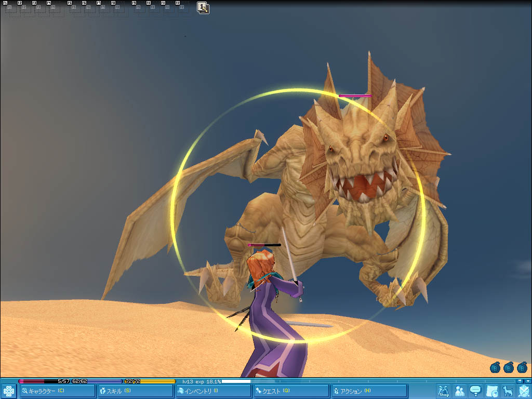Click the mana bar showing 62/62

pos(97,381)
